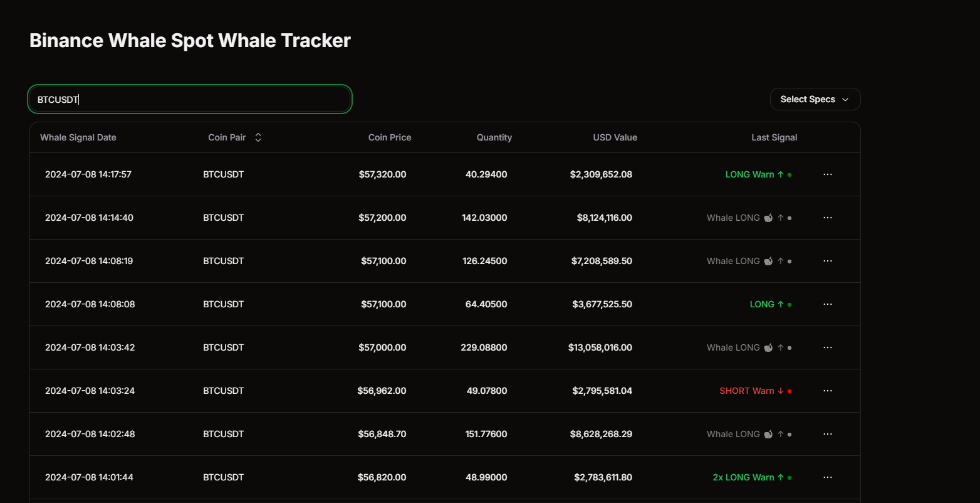
Task: Click the Coin Price column header
Action: click(x=390, y=137)
